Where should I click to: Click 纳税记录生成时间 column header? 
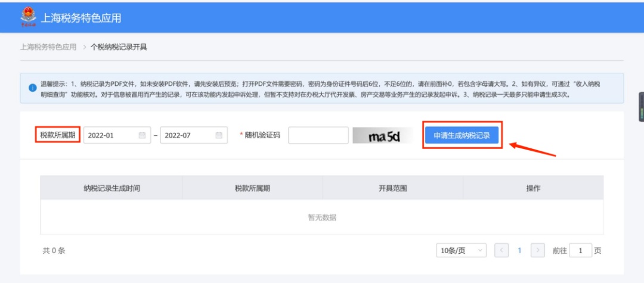coord(112,188)
